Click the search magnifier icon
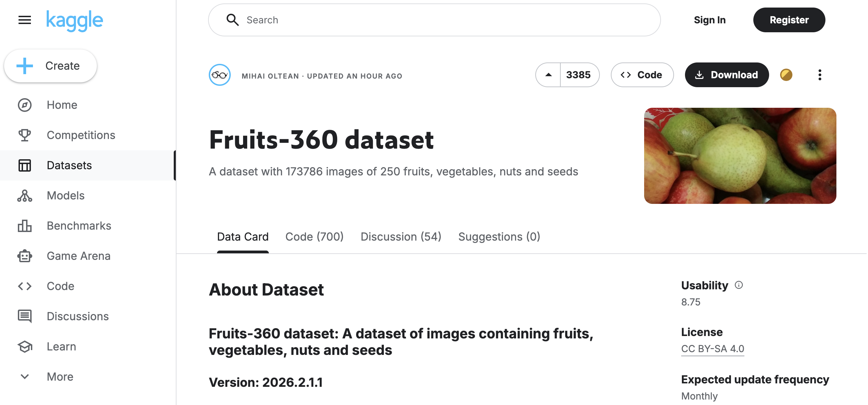 [x=233, y=20]
